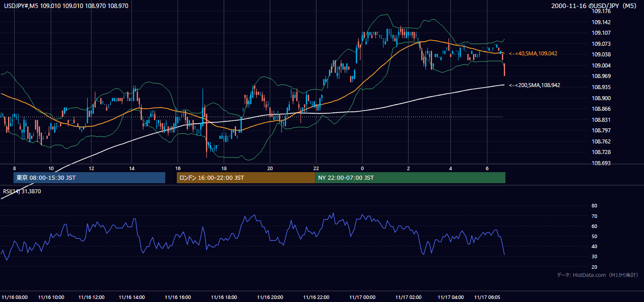
Task: Select the Tokyo session bar 東京 08:00-15:30 JST
Action: click(x=89, y=178)
